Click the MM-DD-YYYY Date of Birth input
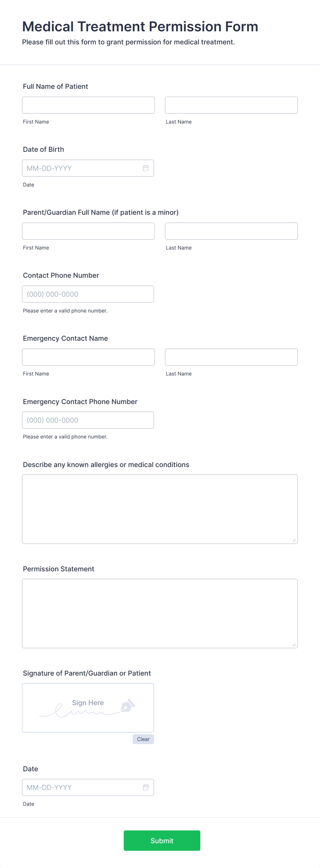This screenshot has height=868, width=320. tap(79, 168)
